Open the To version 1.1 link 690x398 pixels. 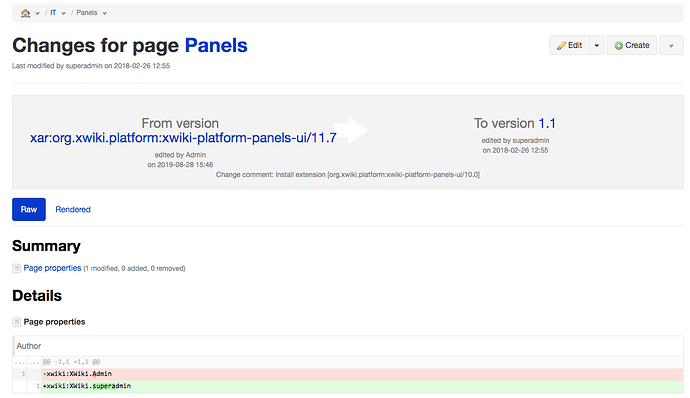pos(547,123)
